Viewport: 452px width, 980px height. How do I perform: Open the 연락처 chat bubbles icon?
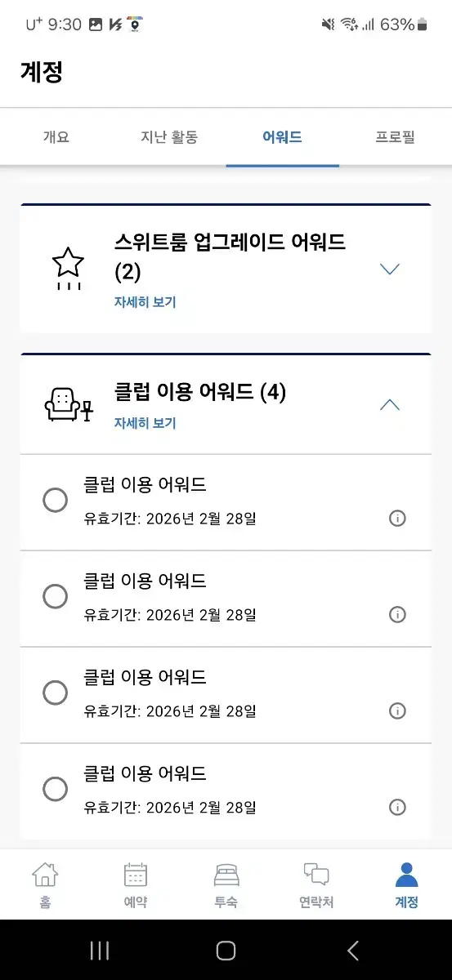tap(316, 875)
